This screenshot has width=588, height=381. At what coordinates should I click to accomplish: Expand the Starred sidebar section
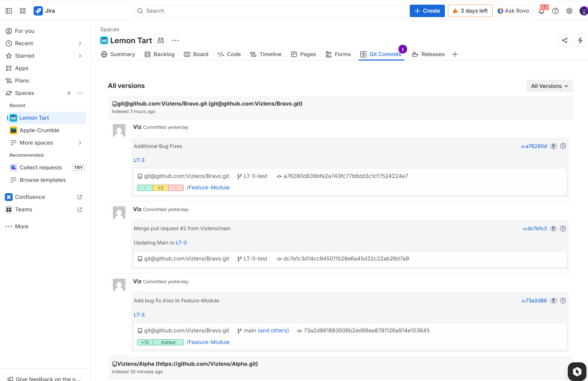80,56
